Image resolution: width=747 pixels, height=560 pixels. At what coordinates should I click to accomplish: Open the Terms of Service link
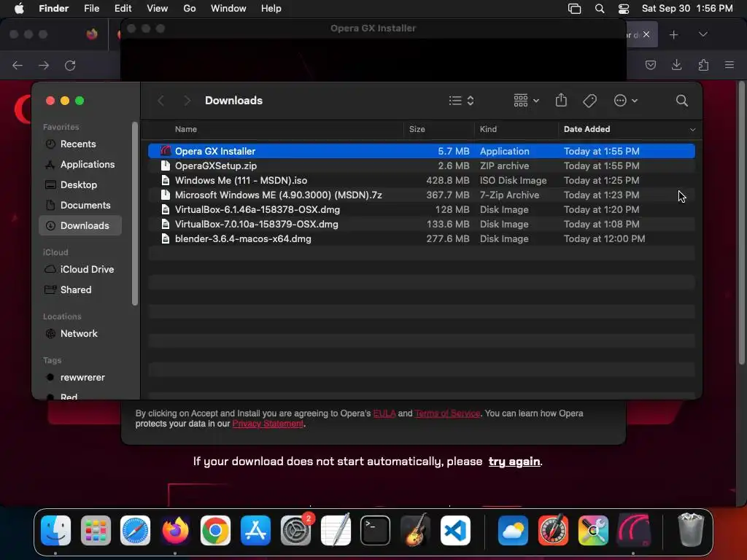click(x=447, y=413)
